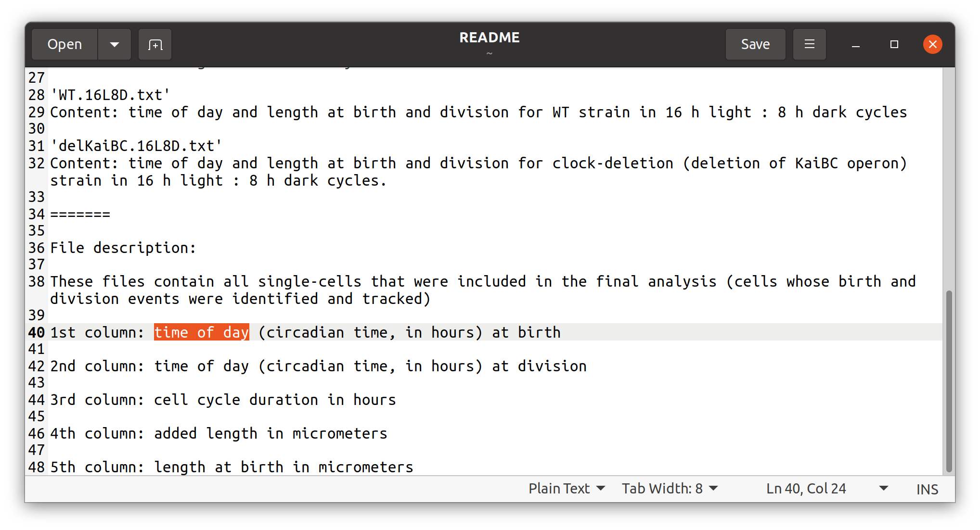Open the Tab Width: 8 dropdown
980x530 pixels.
669,489
